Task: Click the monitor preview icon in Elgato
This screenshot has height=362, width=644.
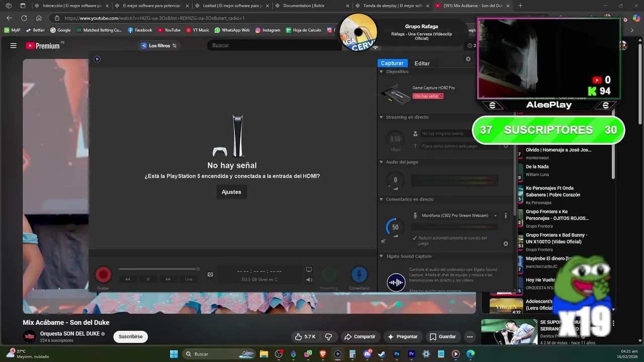Action: [309, 269]
